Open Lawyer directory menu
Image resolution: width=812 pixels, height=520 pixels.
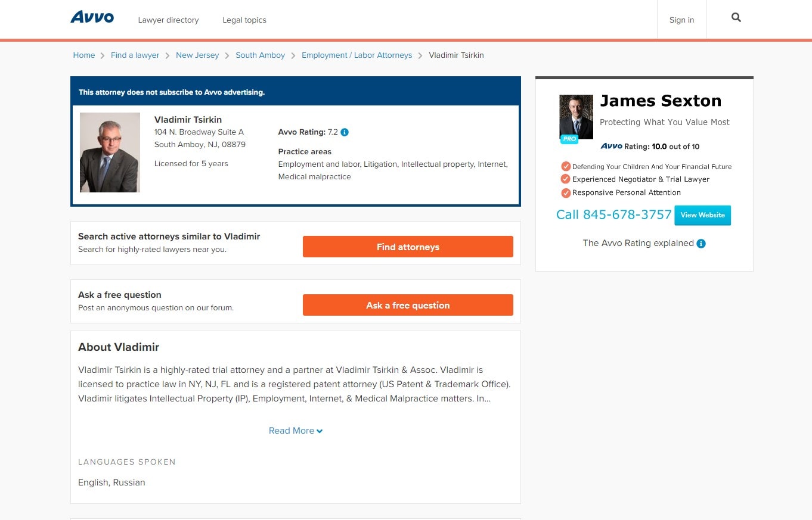(168, 20)
